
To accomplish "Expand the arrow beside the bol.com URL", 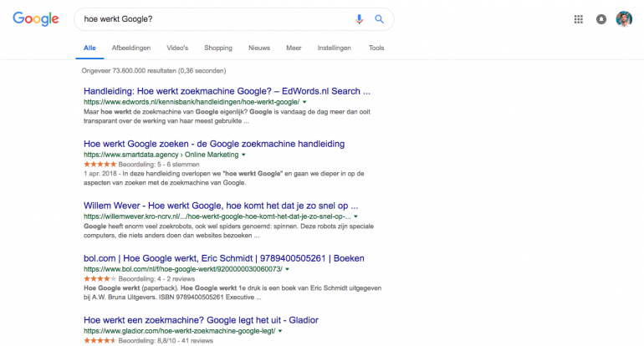I will tap(288, 269).
